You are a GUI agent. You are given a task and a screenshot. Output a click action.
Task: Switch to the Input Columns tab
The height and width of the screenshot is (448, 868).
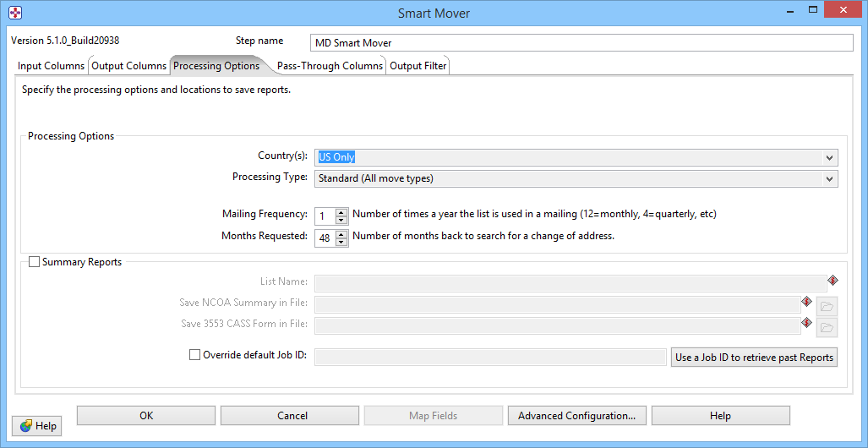[x=51, y=66]
